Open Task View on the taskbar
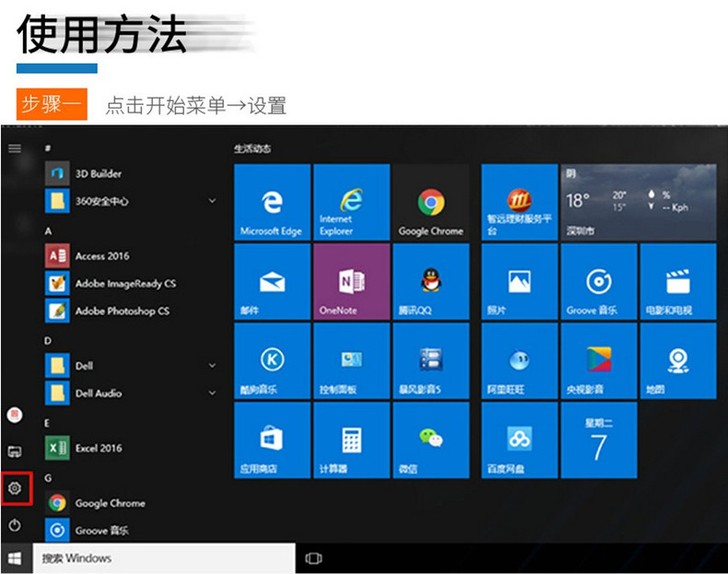Image resolution: width=728 pixels, height=574 pixels. 314,558
